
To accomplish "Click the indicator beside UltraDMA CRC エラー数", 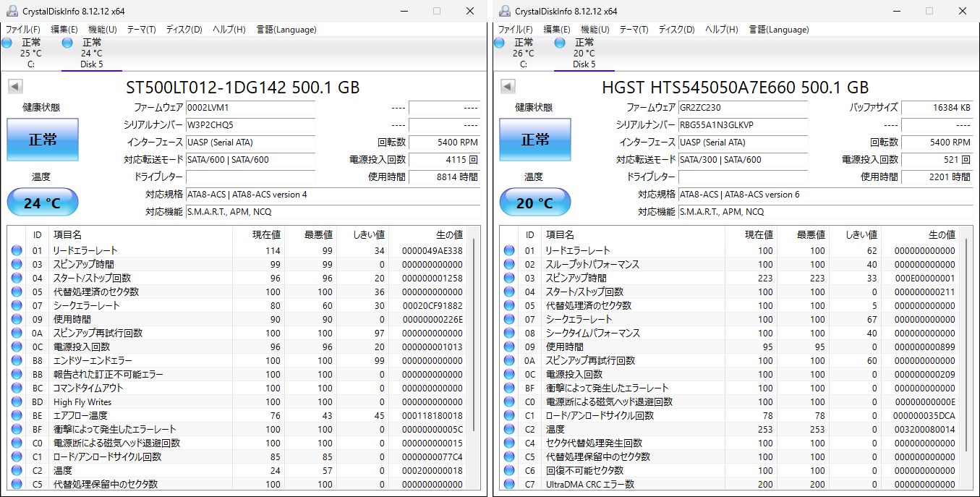I will [x=508, y=484].
